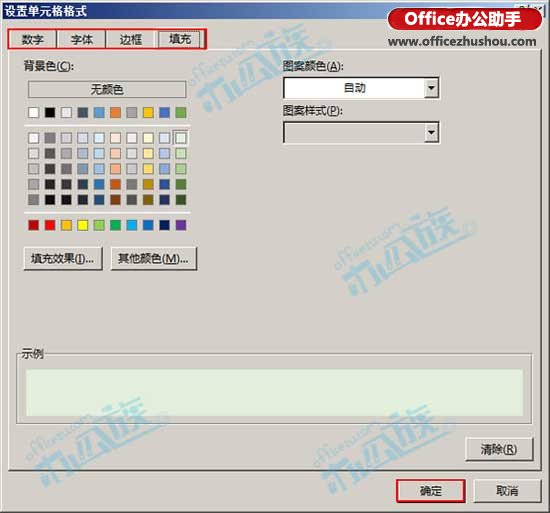Pick the brown swatch in darkest tint row
The width and height of the screenshot is (550, 513).
(x=115, y=200)
